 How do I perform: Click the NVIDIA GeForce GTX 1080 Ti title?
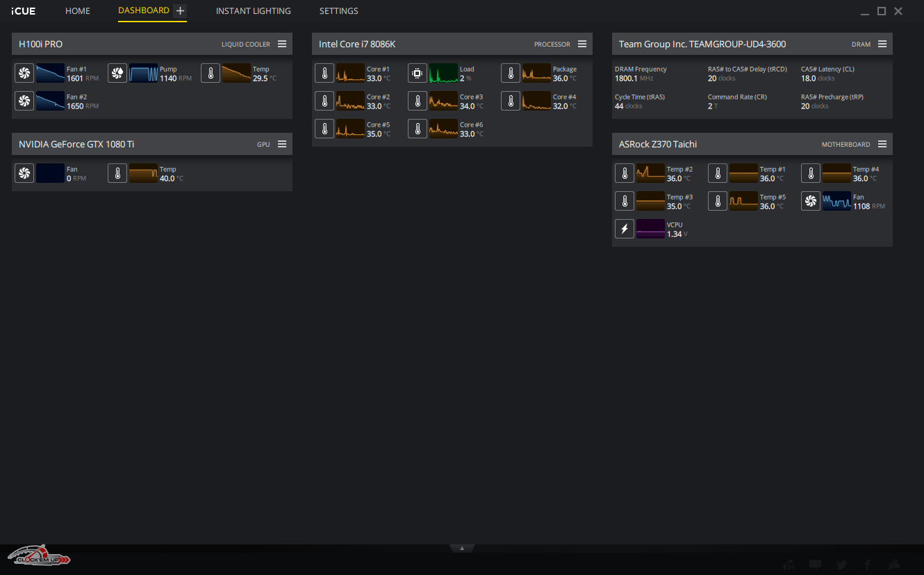click(76, 144)
